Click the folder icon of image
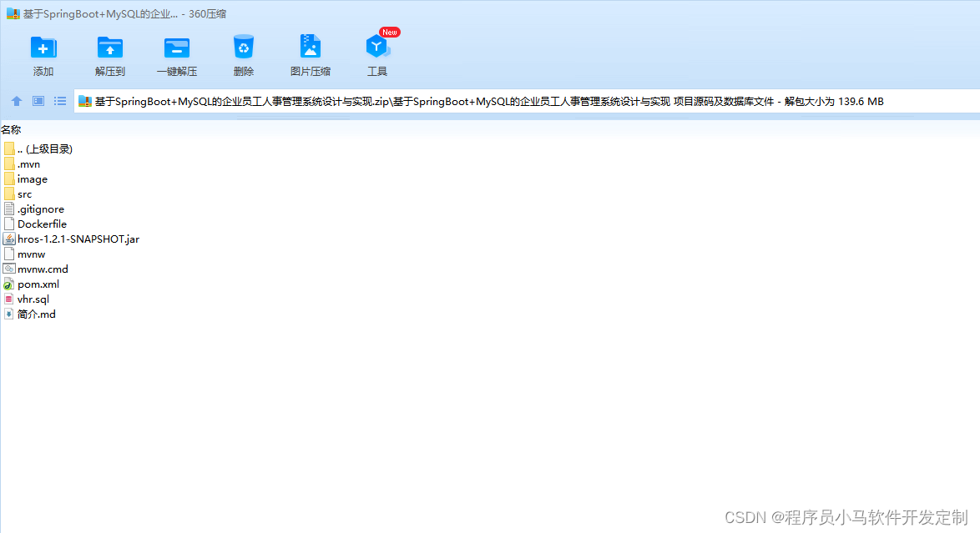980x533 pixels. (8, 179)
